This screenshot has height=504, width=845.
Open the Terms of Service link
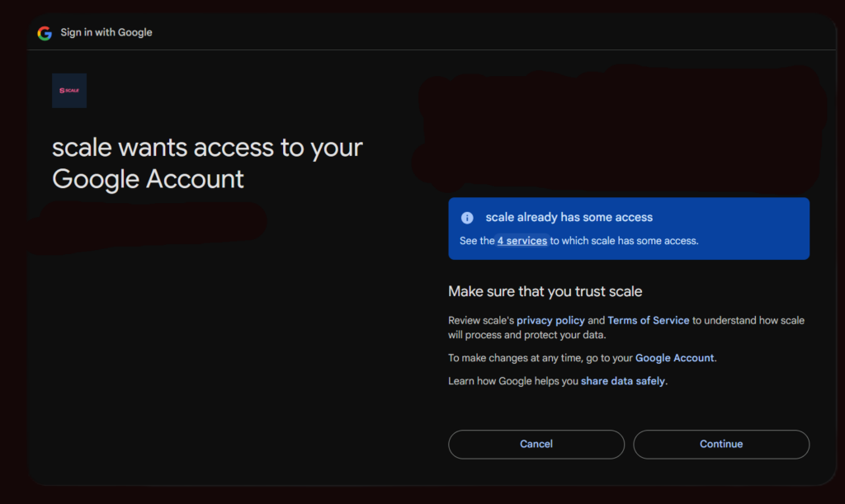(x=649, y=320)
